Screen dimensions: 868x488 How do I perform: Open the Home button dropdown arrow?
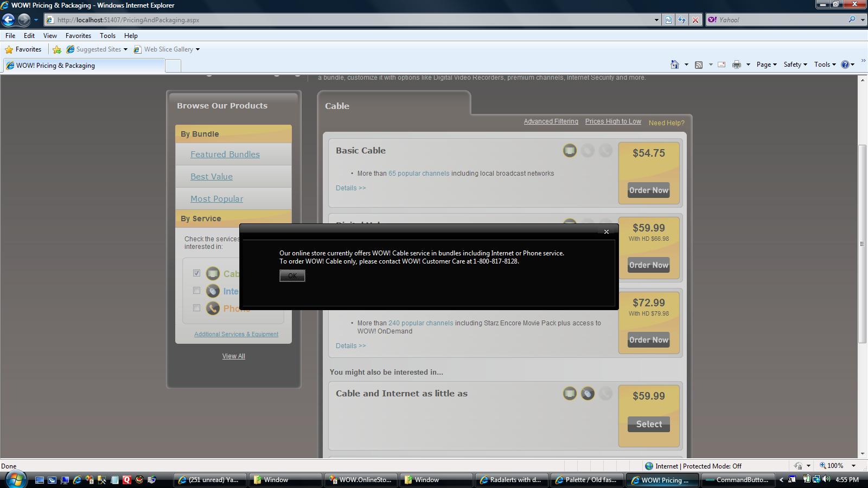686,65
